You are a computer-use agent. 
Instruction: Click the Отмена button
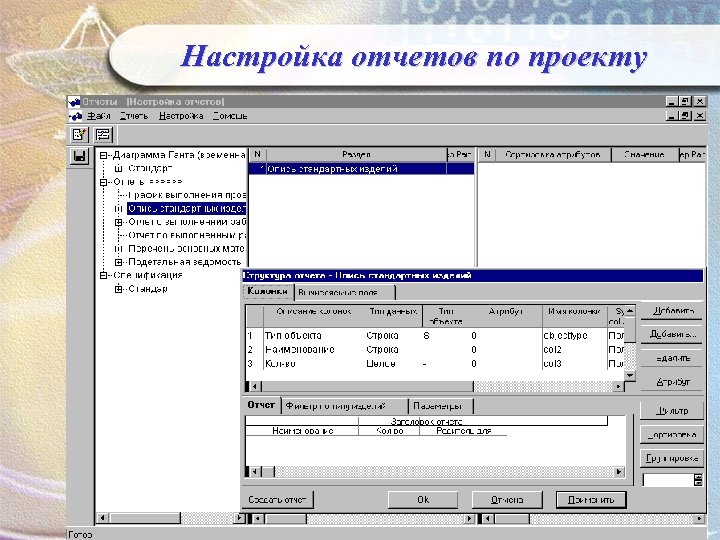(x=507, y=500)
